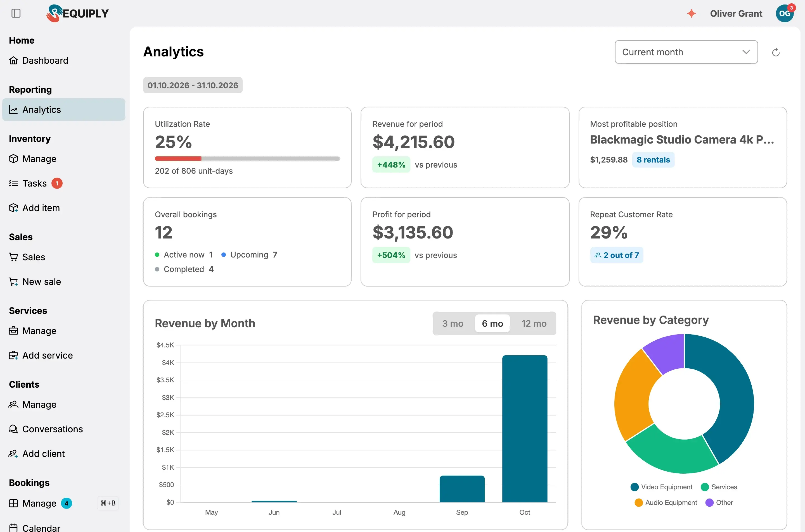The width and height of the screenshot is (805, 532).
Task: Click the Oliver Grant username
Action: [736, 13]
